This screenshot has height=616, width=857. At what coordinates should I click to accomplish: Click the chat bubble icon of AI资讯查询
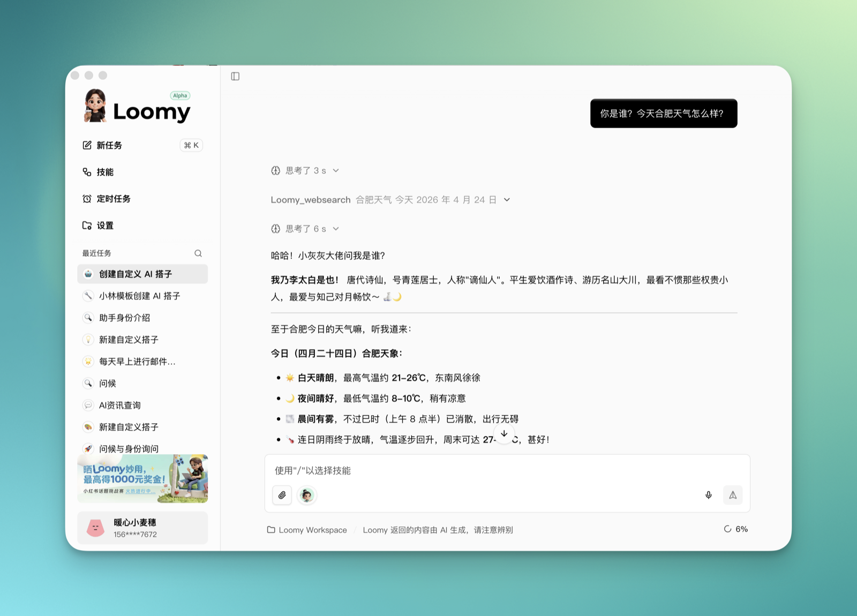[88, 405]
